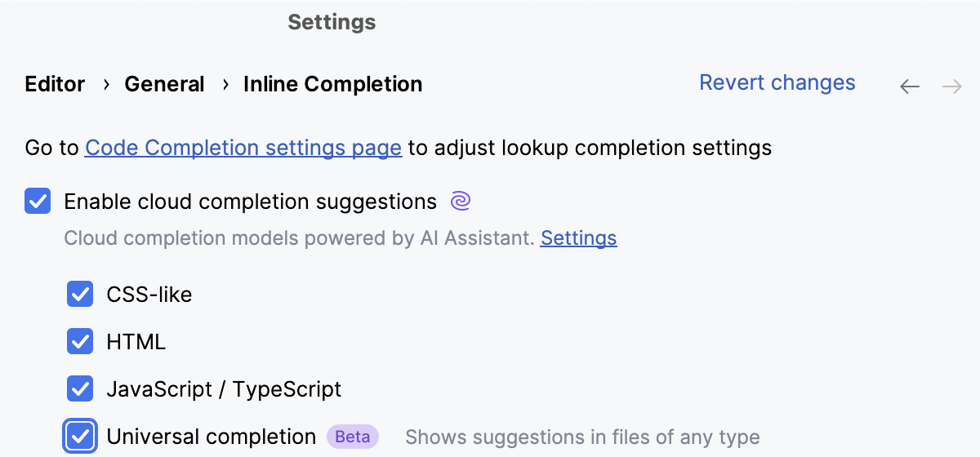980x457 pixels.
Task: Uncheck the CSS-like completion checkbox
Action: point(80,294)
